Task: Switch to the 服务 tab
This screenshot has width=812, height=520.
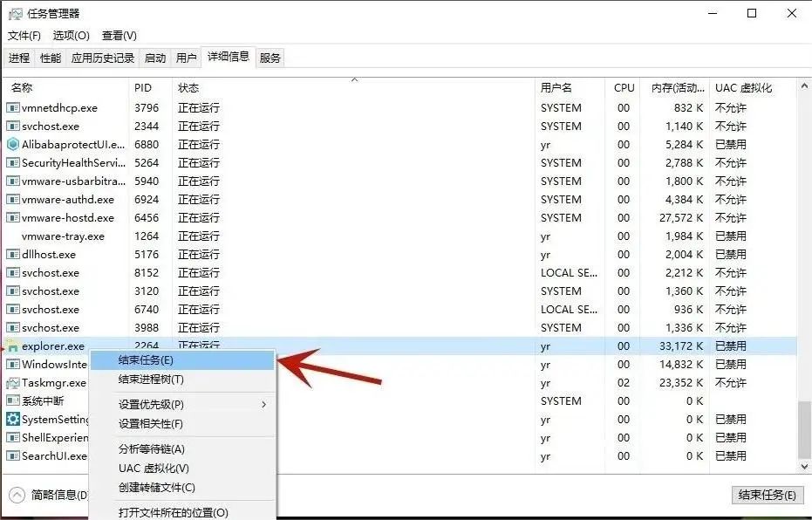Action: pos(270,58)
